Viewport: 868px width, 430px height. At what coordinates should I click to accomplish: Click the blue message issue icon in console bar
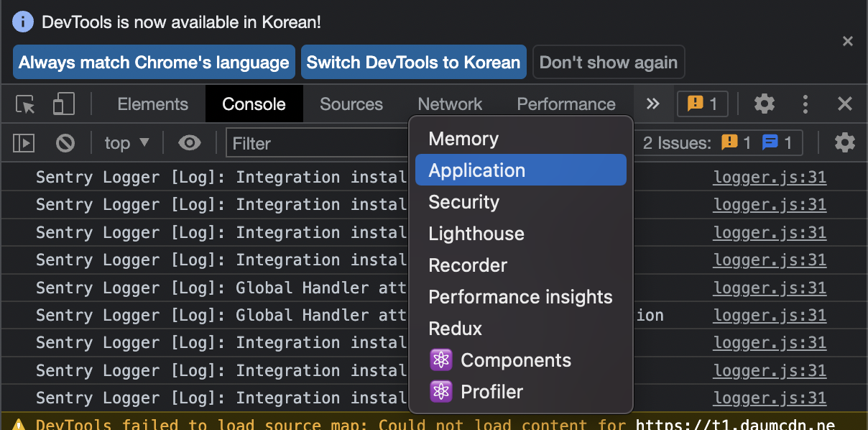click(x=770, y=142)
